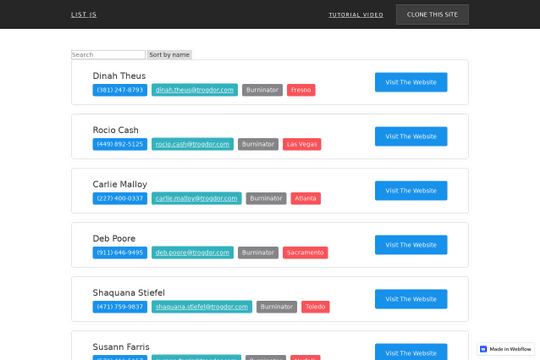Viewport: 540px width, 360px height.
Task: Open the rocio.cash@trogdor.com email link
Action: point(193,144)
